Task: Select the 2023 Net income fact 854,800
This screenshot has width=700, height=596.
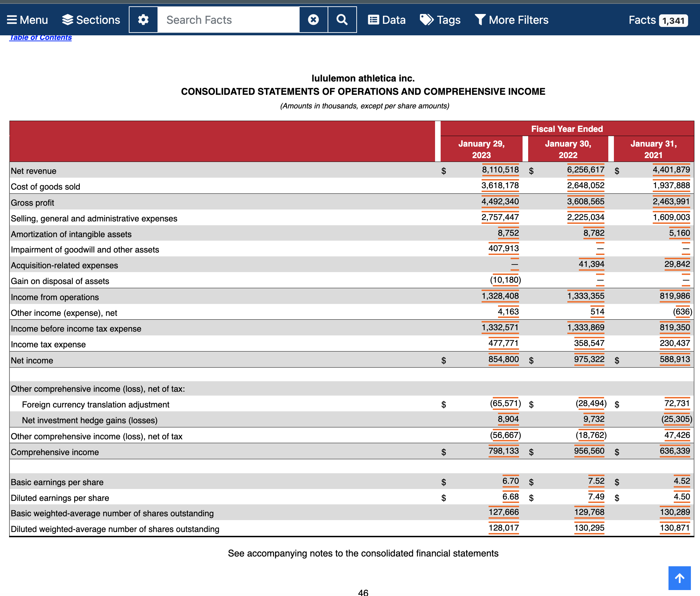Action: 503,360
